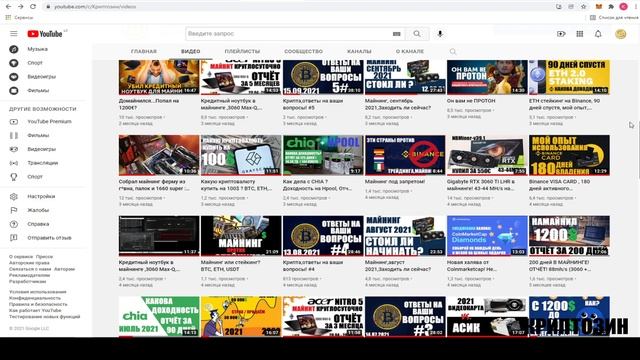Open Условия использования footer link
640x360 pixels.
point(38,292)
